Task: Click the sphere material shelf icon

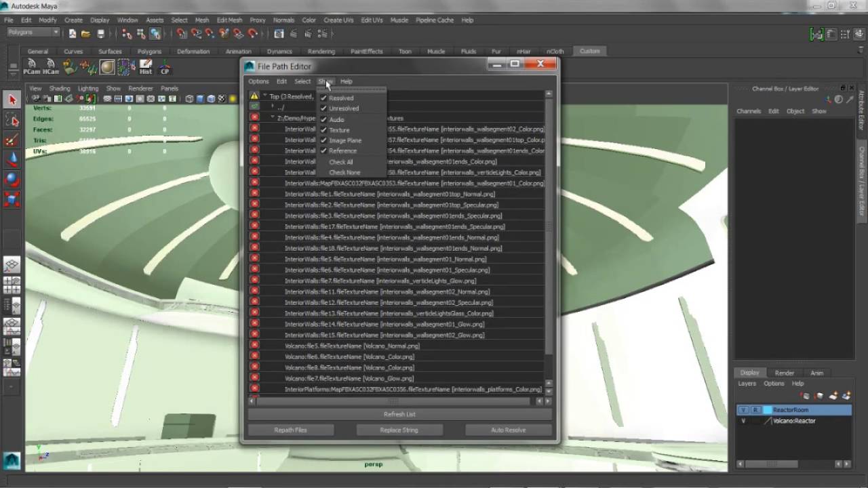Action: pyautogui.click(x=107, y=66)
